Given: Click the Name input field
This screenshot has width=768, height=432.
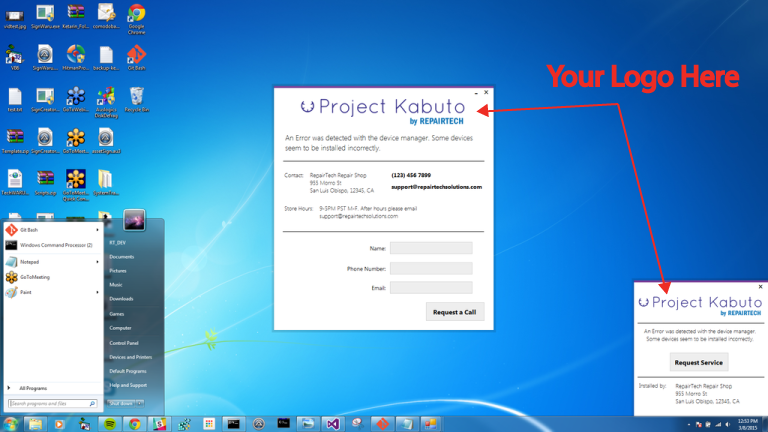Looking at the screenshot, I should (431, 248).
